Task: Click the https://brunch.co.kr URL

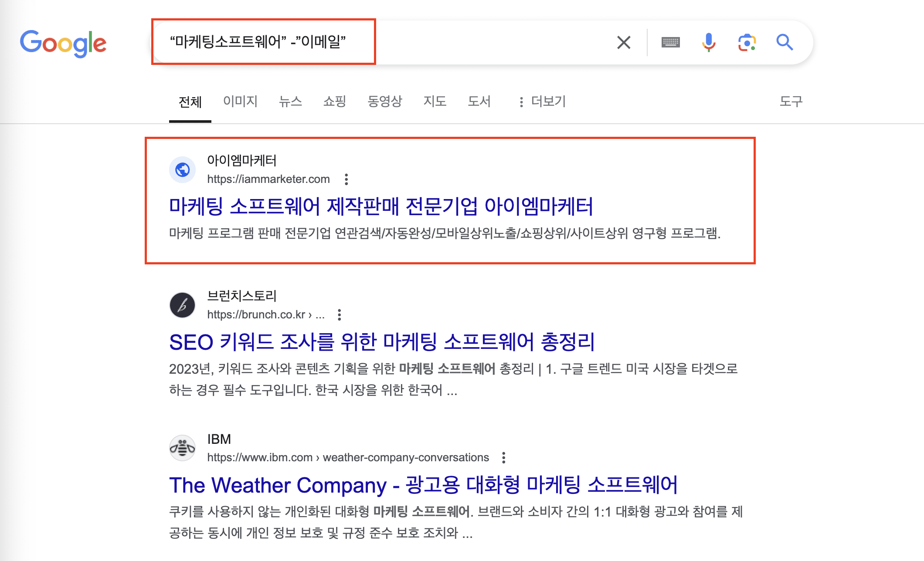Action: coord(266,314)
